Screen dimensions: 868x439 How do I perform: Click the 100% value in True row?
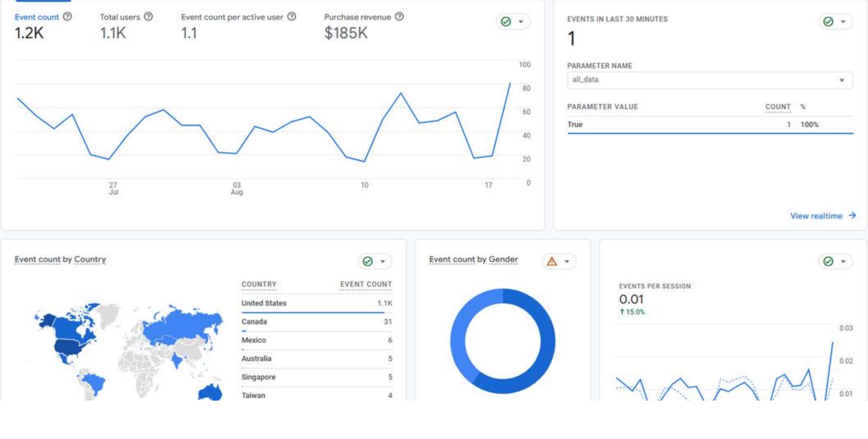[809, 125]
